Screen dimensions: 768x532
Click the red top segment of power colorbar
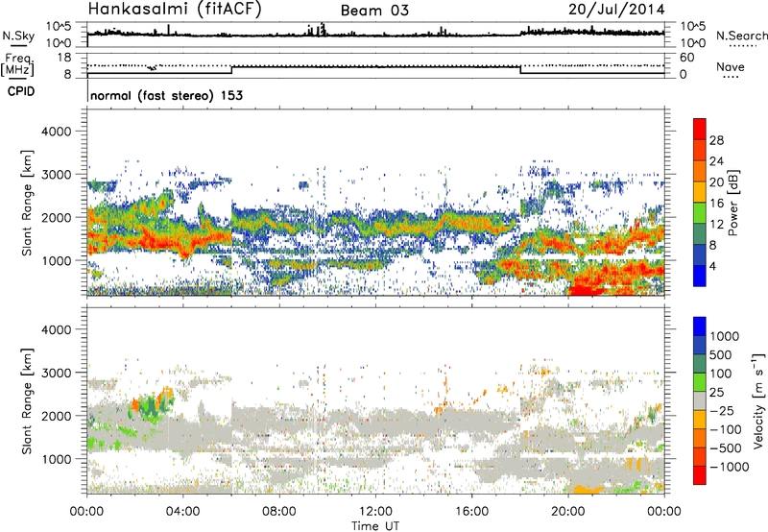click(x=700, y=129)
